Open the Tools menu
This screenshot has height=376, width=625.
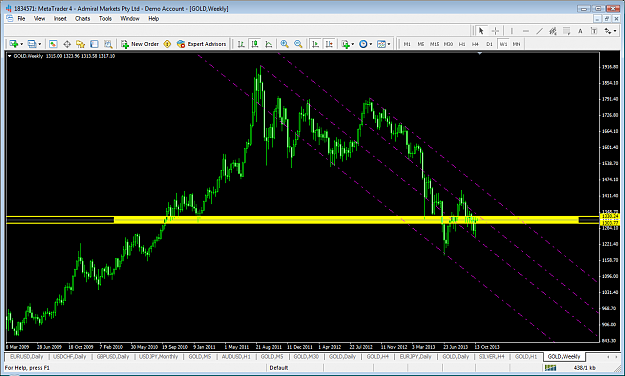(105, 18)
